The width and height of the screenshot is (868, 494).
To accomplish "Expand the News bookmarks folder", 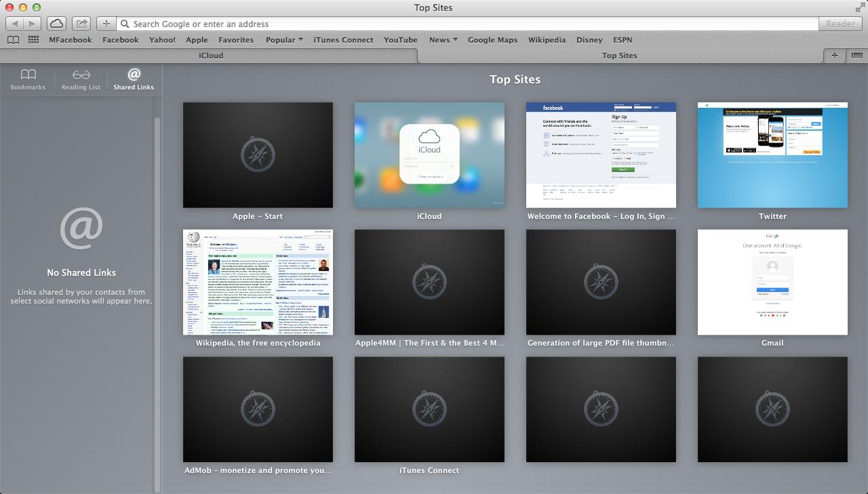I will pyautogui.click(x=443, y=40).
